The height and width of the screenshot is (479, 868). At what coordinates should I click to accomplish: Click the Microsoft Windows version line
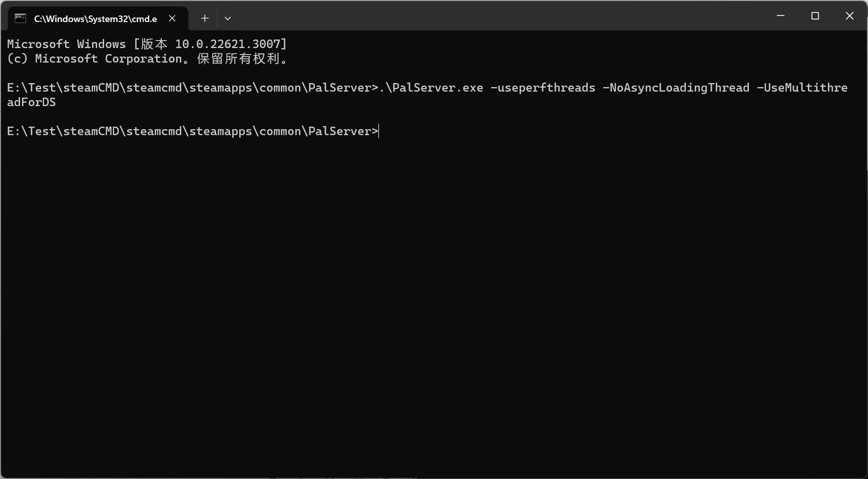tap(147, 44)
